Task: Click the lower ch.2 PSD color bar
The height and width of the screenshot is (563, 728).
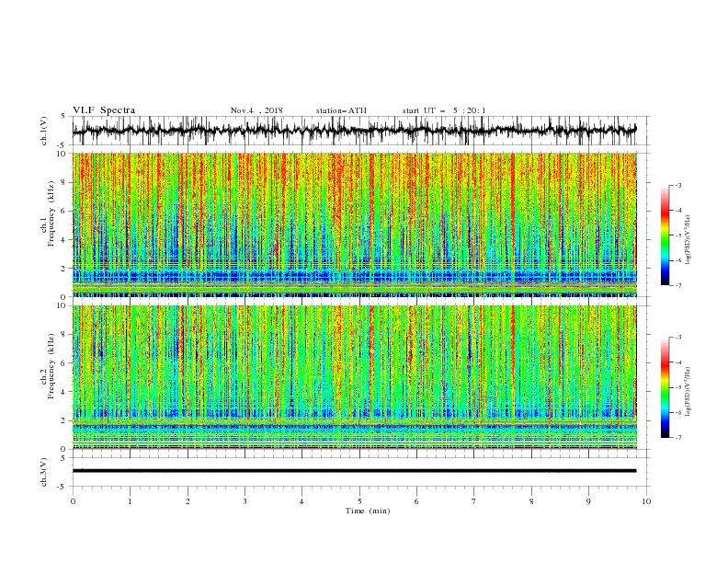Action: click(665, 387)
